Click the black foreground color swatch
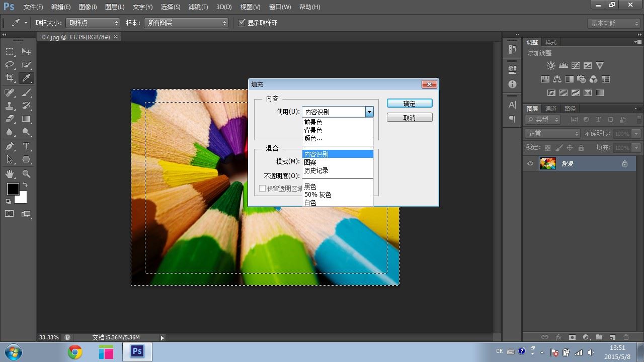This screenshot has height=362, width=644. point(13,189)
